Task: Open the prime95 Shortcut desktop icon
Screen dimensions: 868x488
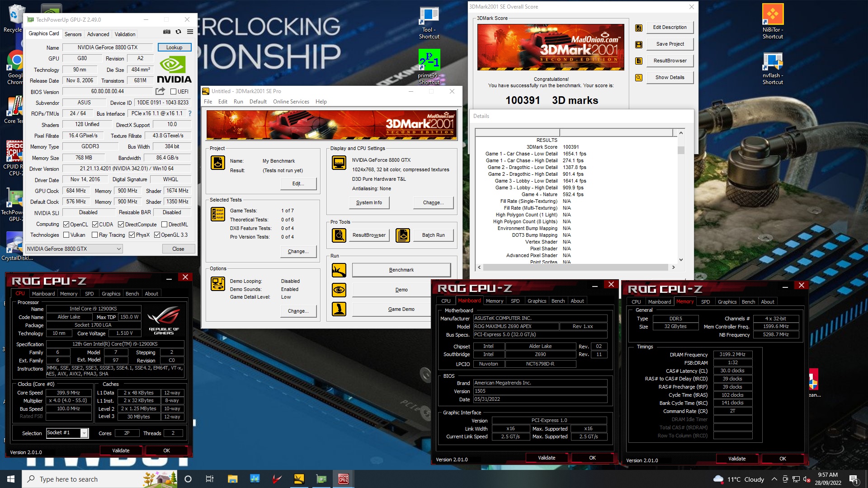Action: [429, 67]
